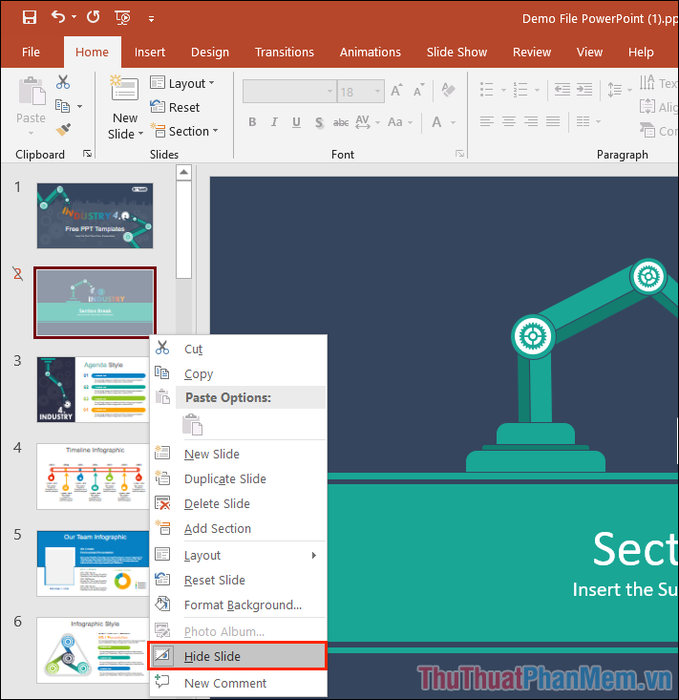Click the Line Spacing icon
Viewport: 679px width, 700px height.
615,90
